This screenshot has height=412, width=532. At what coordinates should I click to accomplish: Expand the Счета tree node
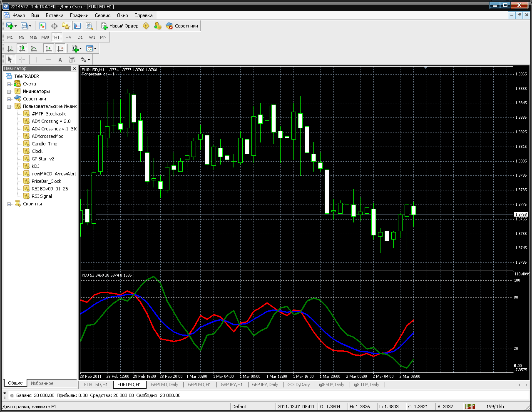click(x=9, y=84)
